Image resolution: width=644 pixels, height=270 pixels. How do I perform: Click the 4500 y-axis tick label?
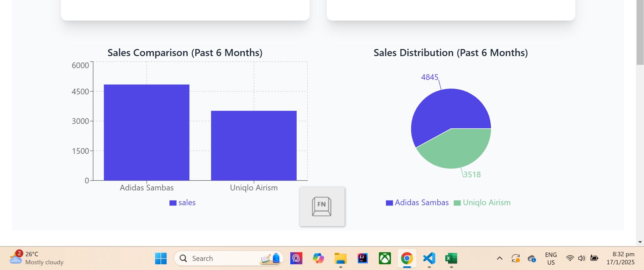pos(81,92)
